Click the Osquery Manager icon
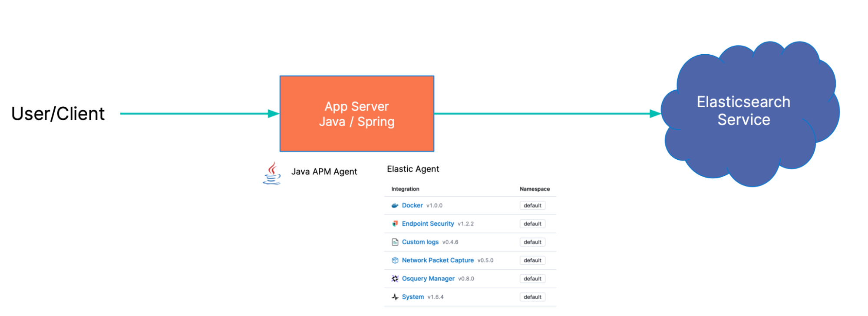 (x=395, y=279)
